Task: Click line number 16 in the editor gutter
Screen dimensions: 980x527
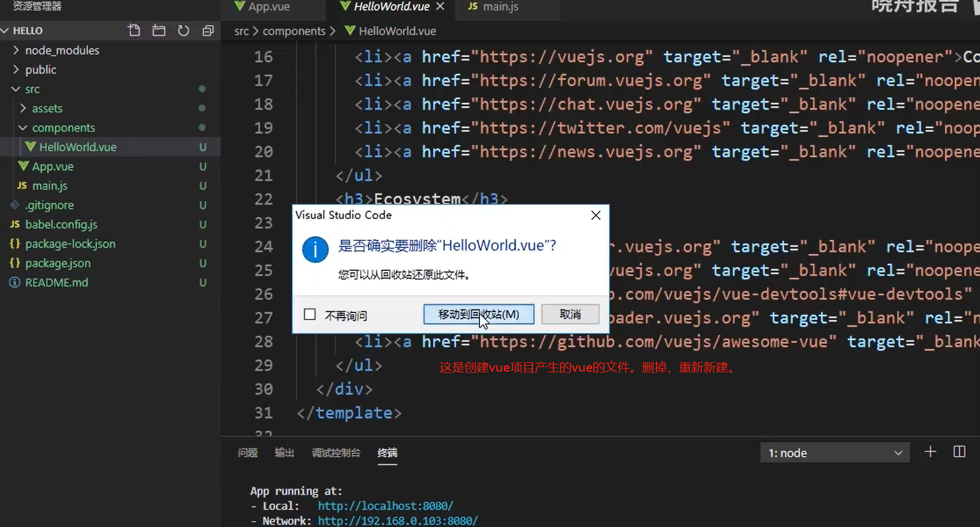Action: pos(263,57)
